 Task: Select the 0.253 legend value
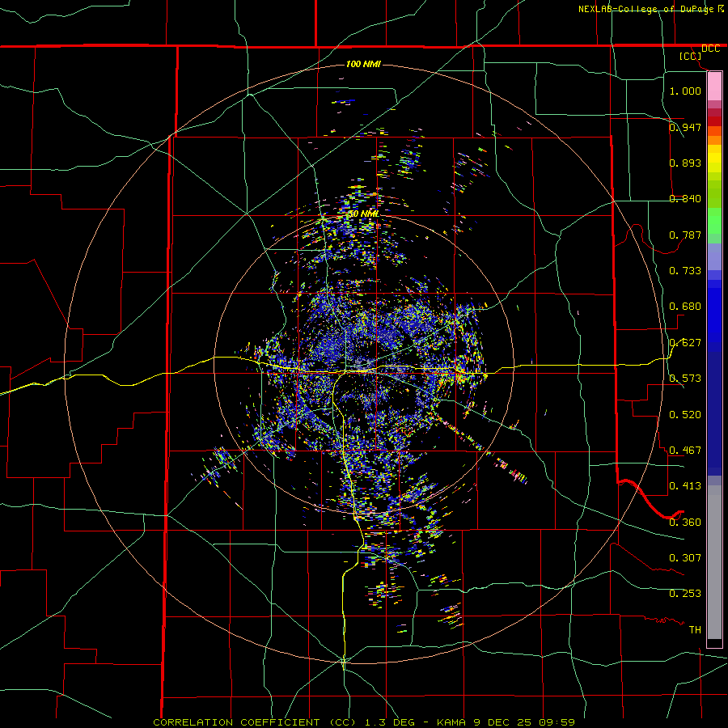click(x=685, y=594)
